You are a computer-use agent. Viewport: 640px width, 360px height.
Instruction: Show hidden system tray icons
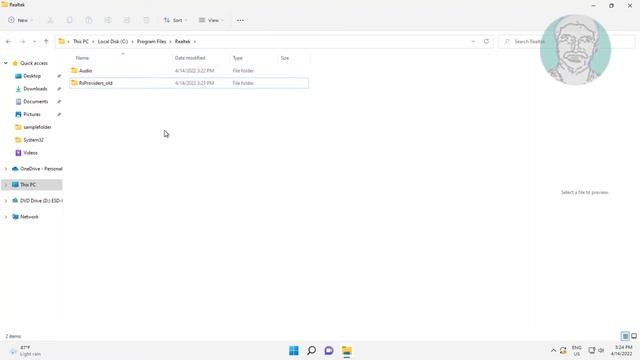[x=553, y=351]
